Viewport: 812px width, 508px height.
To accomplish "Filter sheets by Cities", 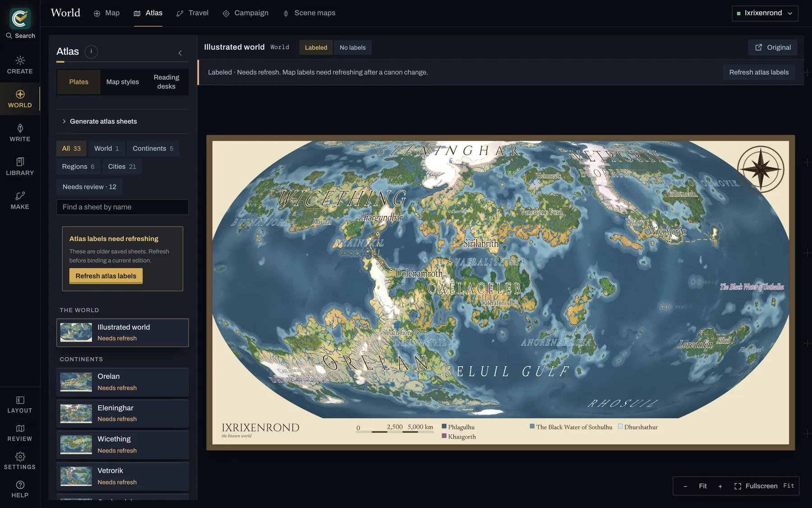I will pos(122,167).
